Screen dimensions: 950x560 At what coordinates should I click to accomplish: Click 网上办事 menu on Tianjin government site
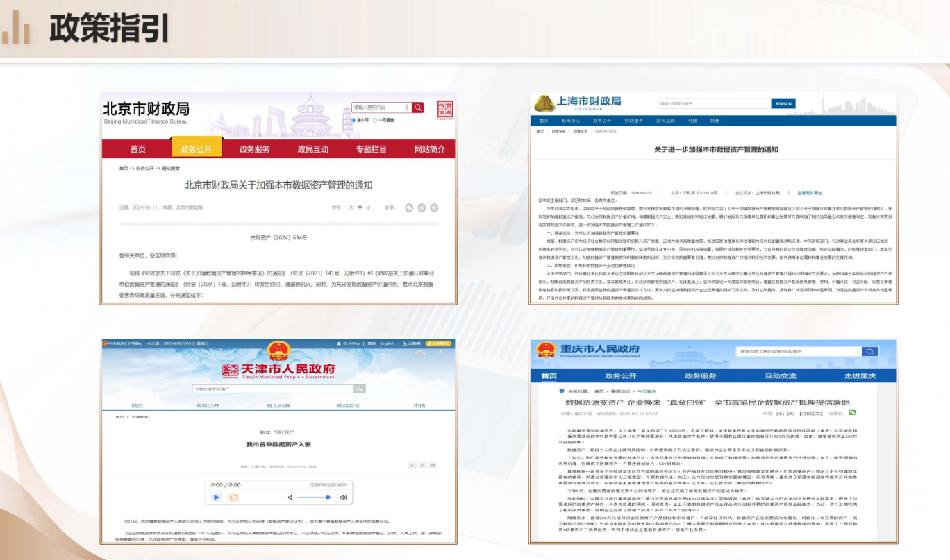click(277, 406)
